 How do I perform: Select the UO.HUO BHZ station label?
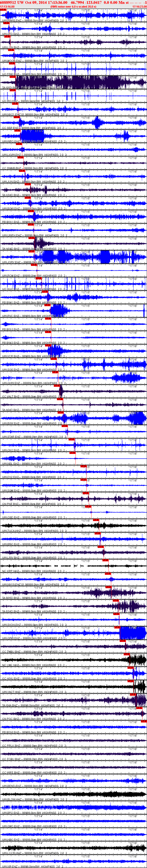[33, 289]
